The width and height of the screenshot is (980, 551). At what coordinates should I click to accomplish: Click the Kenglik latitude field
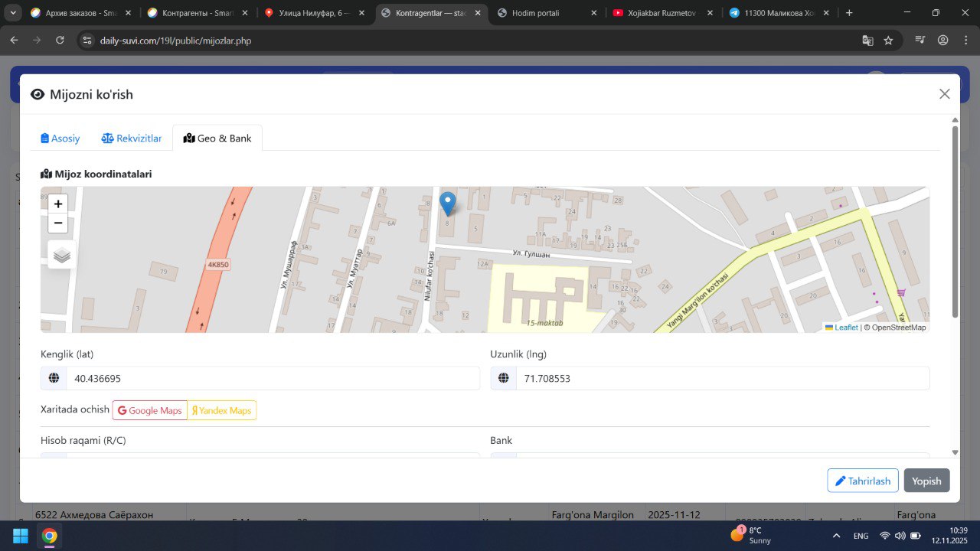[272, 379]
